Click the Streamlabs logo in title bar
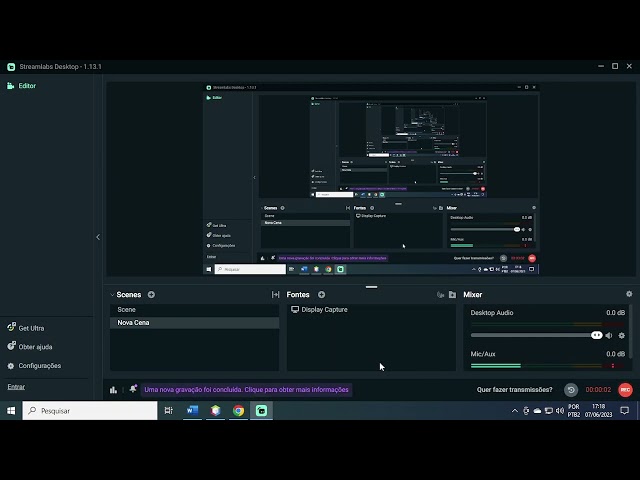 11,67
